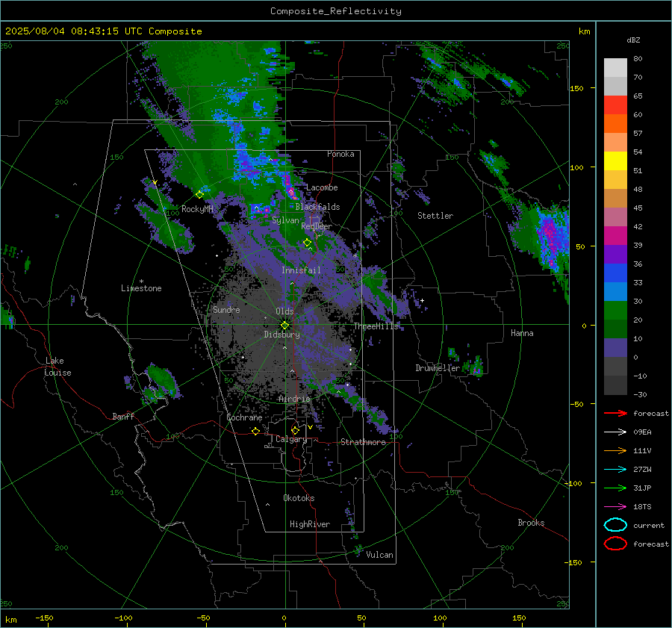
Task: Click the Banff label
Action: tap(123, 416)
